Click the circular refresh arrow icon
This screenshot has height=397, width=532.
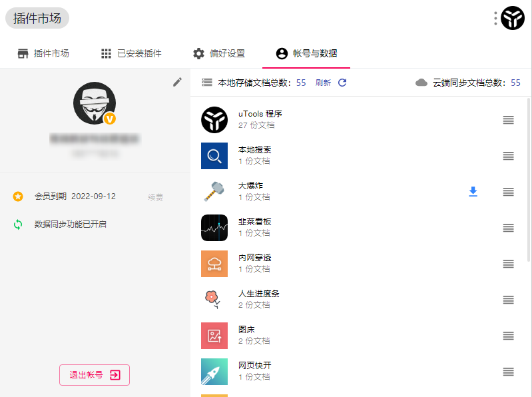342,83
